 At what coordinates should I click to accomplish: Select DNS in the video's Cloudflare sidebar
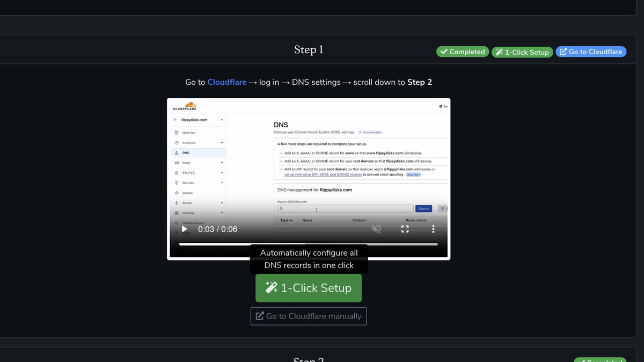click(198, 153)
